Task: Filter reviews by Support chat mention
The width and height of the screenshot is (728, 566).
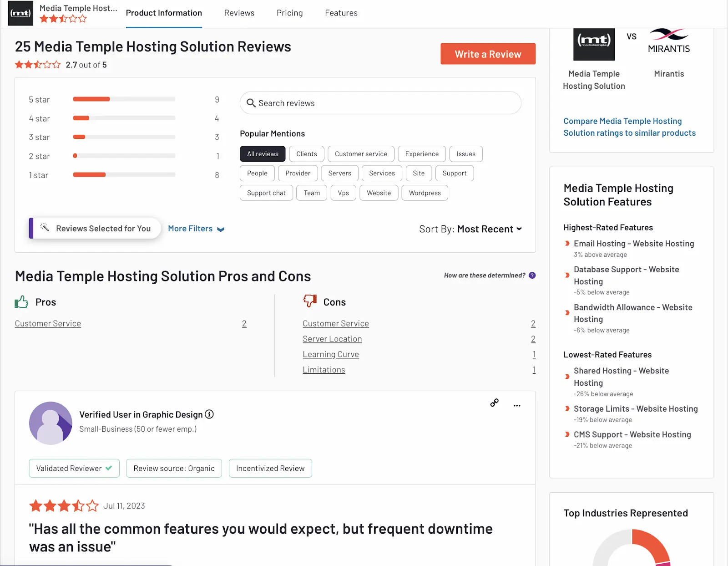Action: point(266,193)
